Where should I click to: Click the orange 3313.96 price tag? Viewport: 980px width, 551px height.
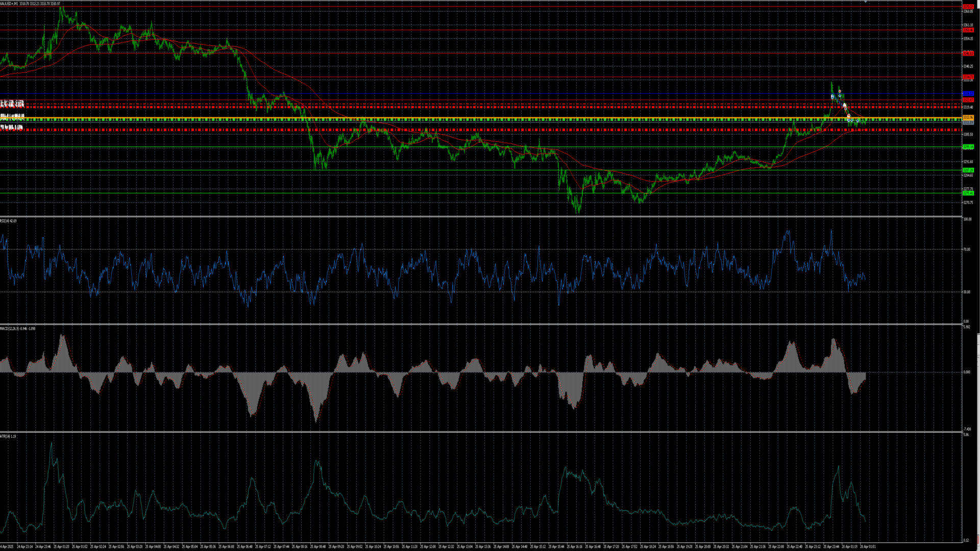(x=968, y=118)
